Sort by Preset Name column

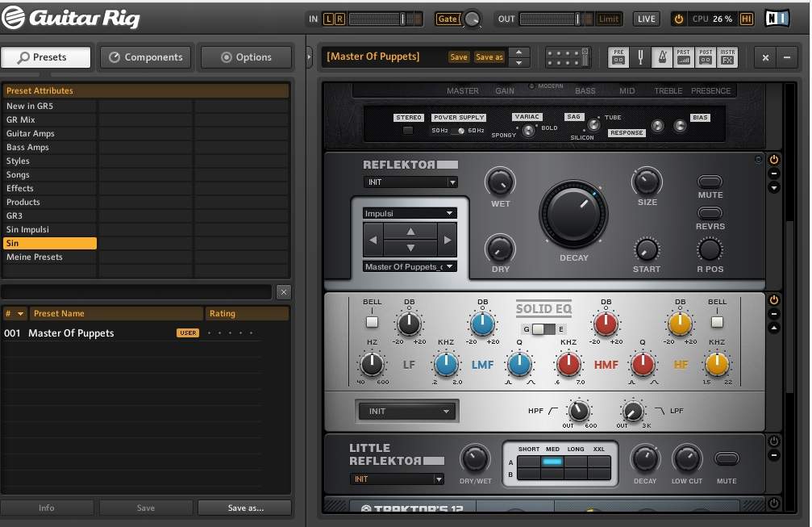point(117,313)
